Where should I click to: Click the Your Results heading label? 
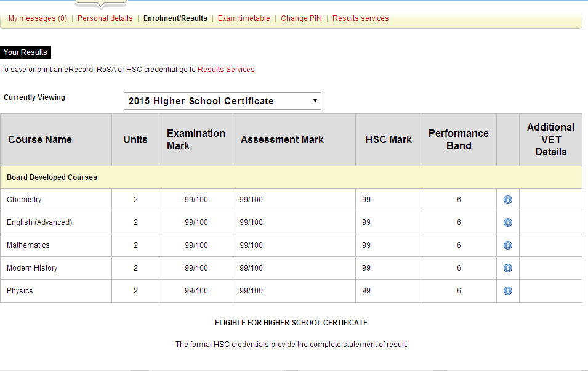pyautogui.click(x=25, y=52)
